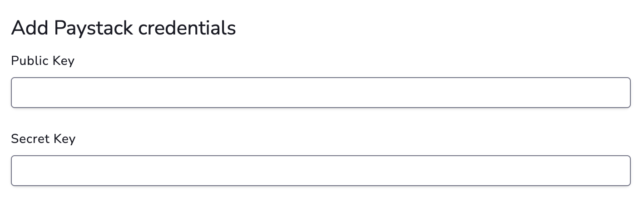The width and height of the screenshot is (644, 197).
Task: Click the "Secret" text of the label
Action: [30, 139]
